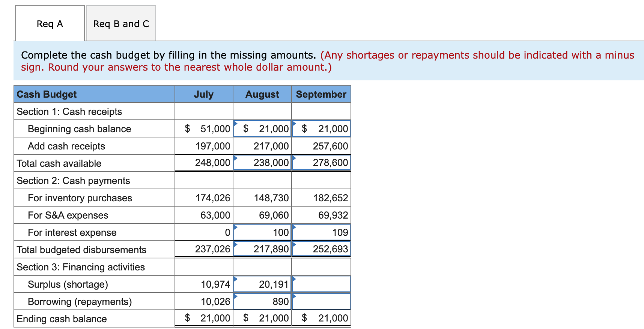
Task: Click Beginning cash balance row label
Action: (80, 129)
